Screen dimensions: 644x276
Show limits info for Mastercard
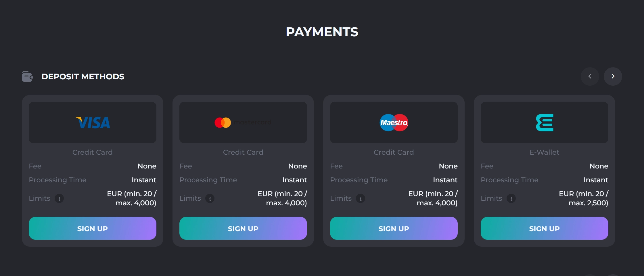210,198
